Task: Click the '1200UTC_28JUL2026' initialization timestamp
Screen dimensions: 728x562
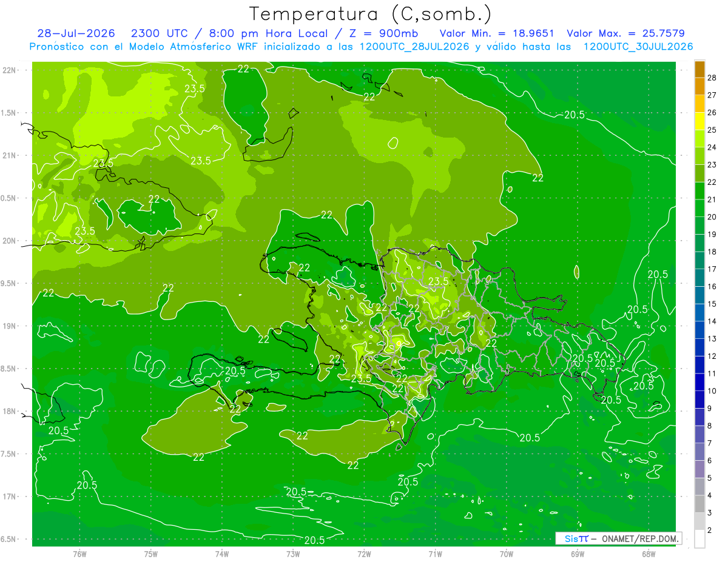Action: [415, 47]
